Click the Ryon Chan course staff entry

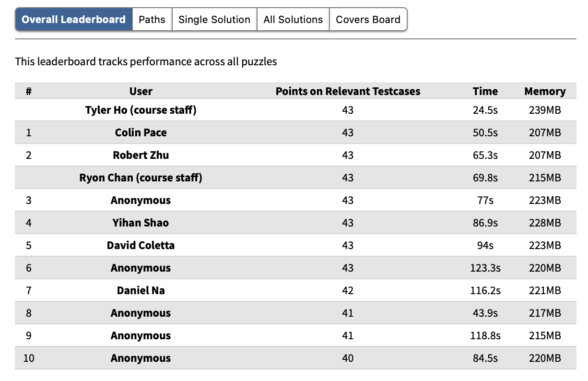pos(141,178)
